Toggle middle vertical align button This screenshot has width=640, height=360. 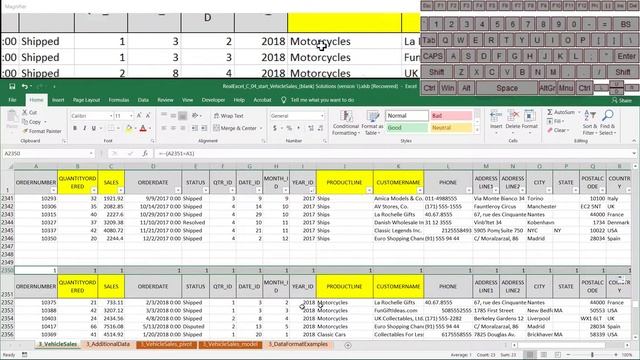173,116
